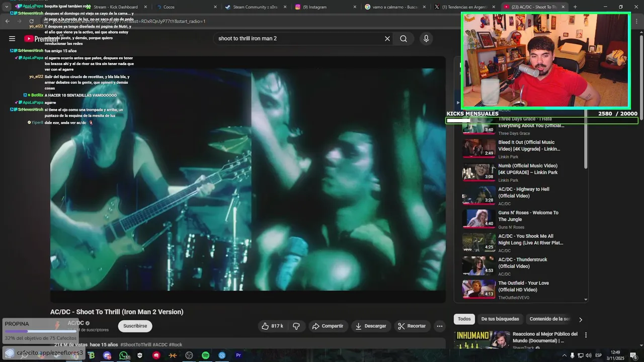Run the search with magnifier button
The height and width of the screenshot is (362, 644).
click(x=404, y=39)
